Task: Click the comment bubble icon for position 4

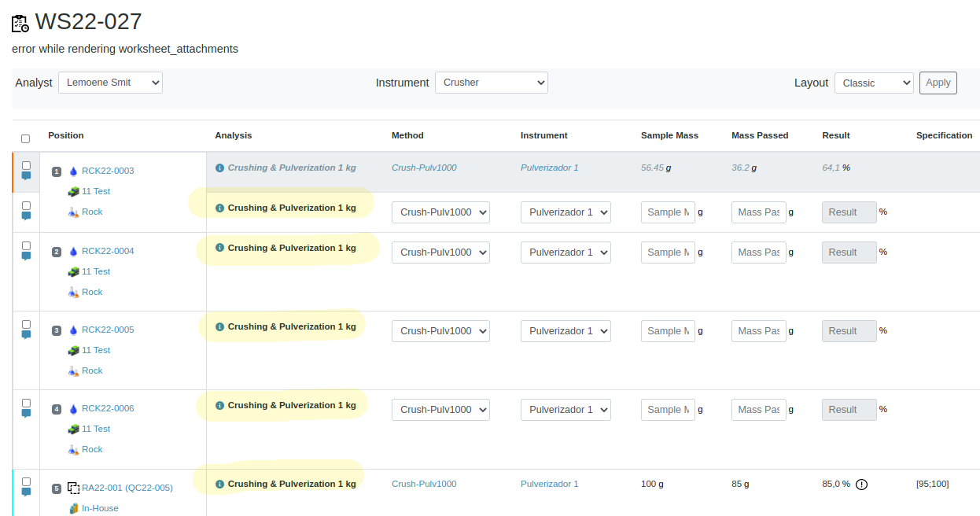Action: pos(26,414)
